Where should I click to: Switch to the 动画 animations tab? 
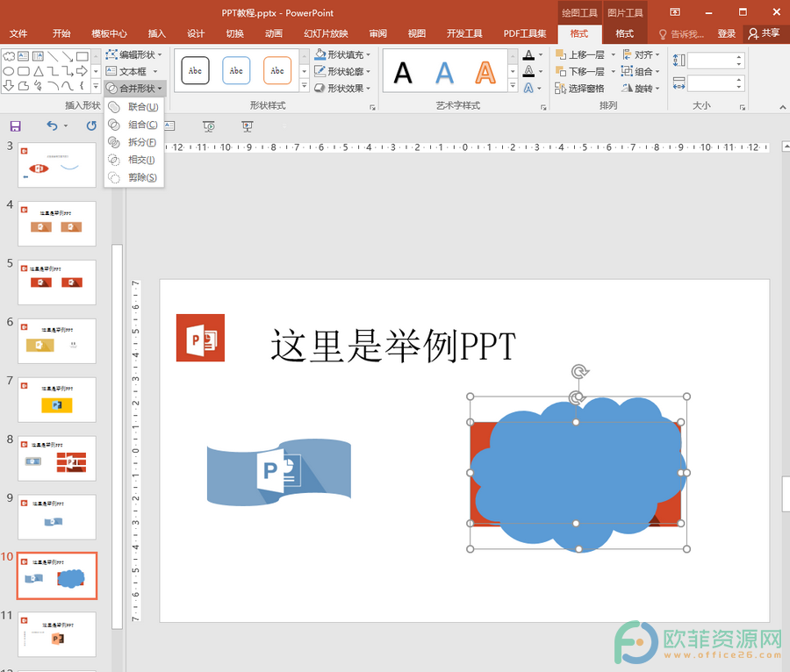pos(274,33)
